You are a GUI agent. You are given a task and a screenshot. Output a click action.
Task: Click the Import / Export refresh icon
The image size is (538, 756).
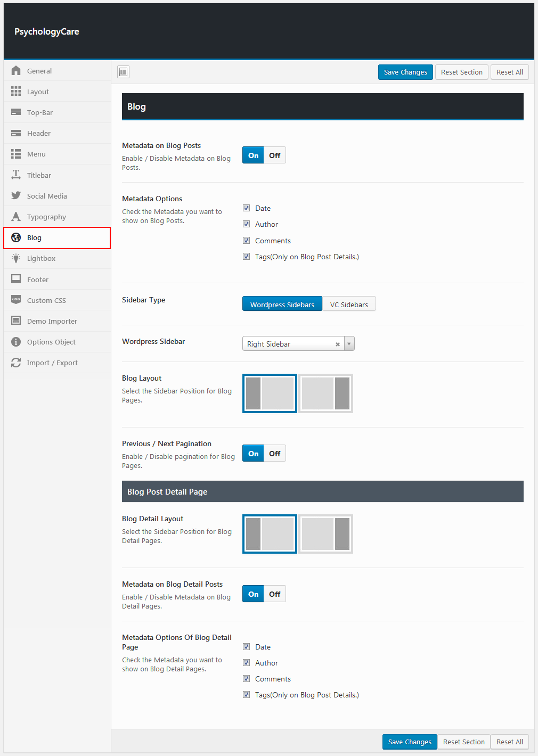coord(16,363)
